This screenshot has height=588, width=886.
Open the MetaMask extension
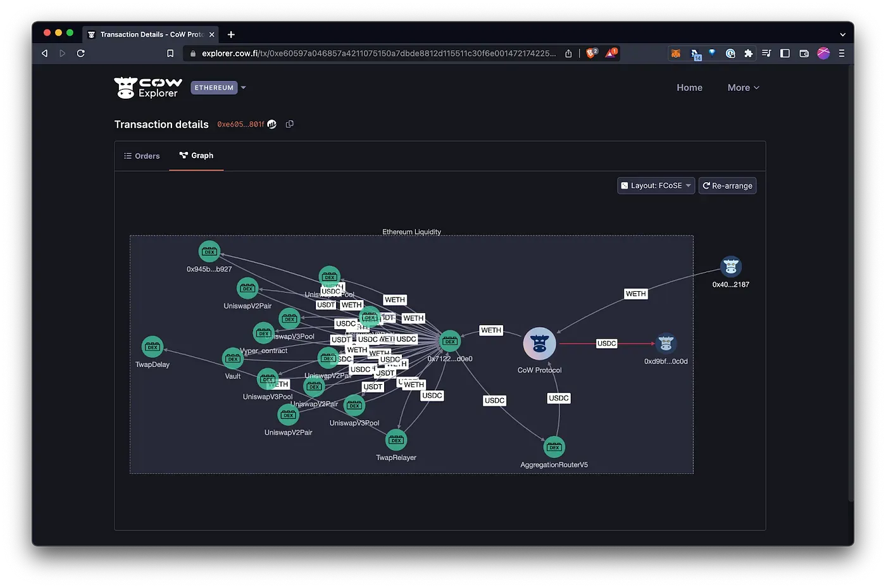(x=676, y=53)
